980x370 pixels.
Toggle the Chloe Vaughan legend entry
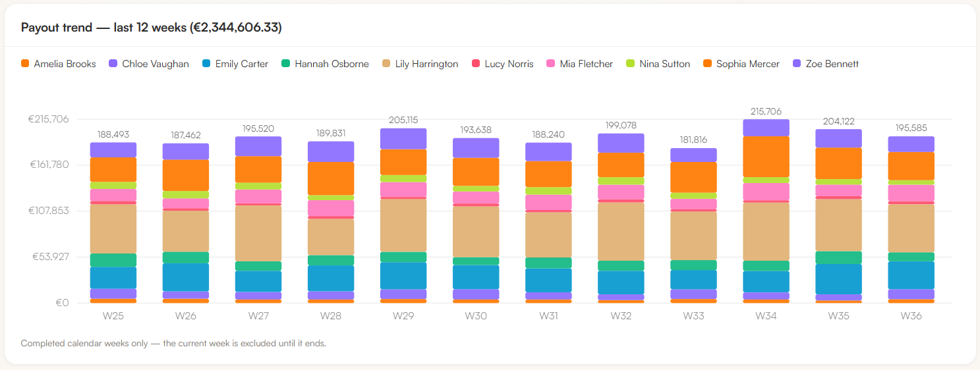tap(149, 64)
